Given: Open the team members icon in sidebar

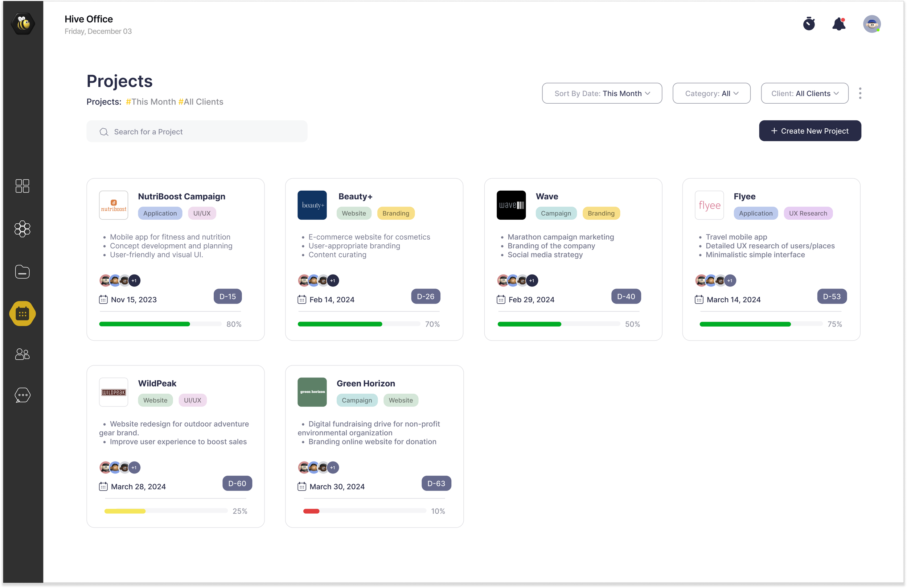Looking at the screenshot, I should click(22, 354).
